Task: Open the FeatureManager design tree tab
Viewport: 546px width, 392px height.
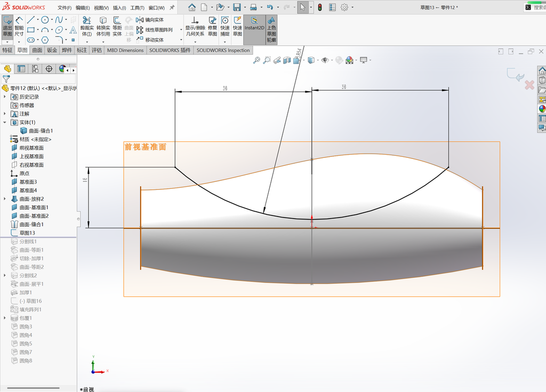Action: (7, 69)
